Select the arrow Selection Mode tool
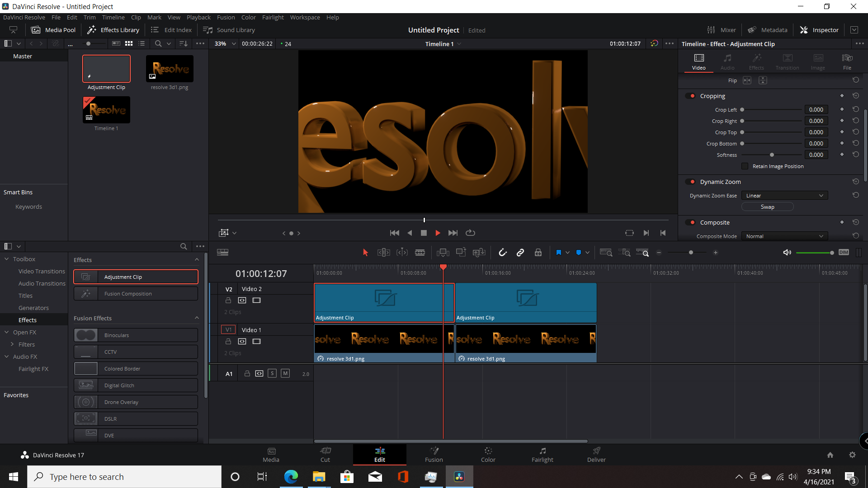868x488 pixels. click(x=365, y=253)
